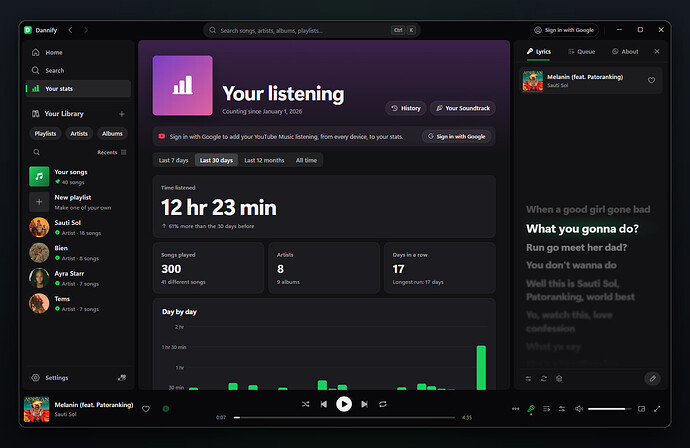The height and width of the screenshot is (448, 690).
Task: Click Sign in with Google in title bar
Action: coord(565,30)
